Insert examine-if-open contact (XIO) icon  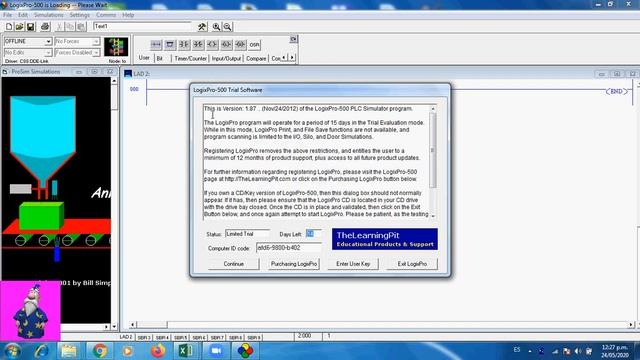[198, 44]
